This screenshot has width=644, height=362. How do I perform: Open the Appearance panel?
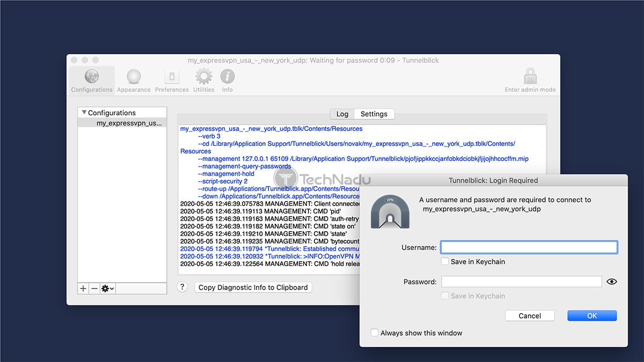[x=134, y=80]
